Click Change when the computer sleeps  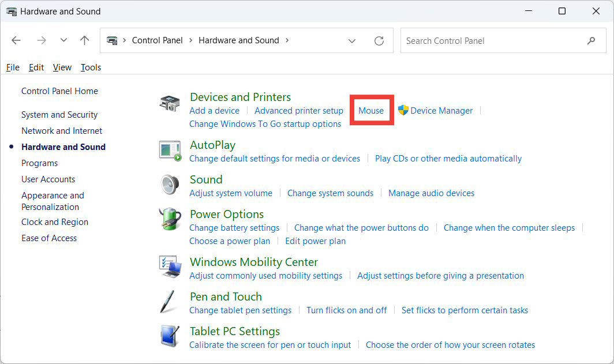pos(509,227)
